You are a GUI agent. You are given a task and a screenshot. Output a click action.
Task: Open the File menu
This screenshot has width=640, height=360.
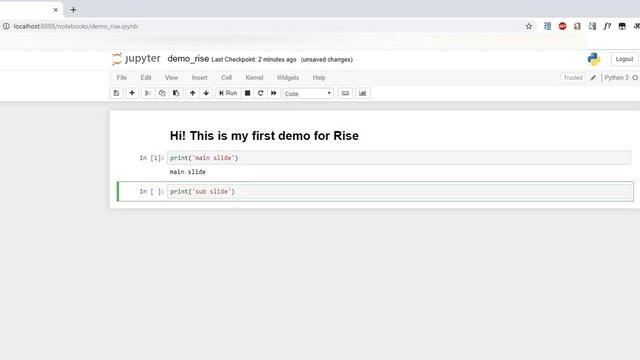pyautogui.click(x=122, y=78)
